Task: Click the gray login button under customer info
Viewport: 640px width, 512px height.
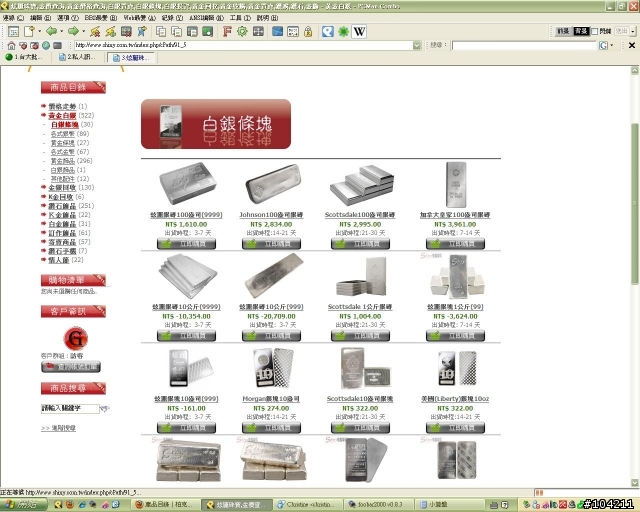Action: click(71, 367)
